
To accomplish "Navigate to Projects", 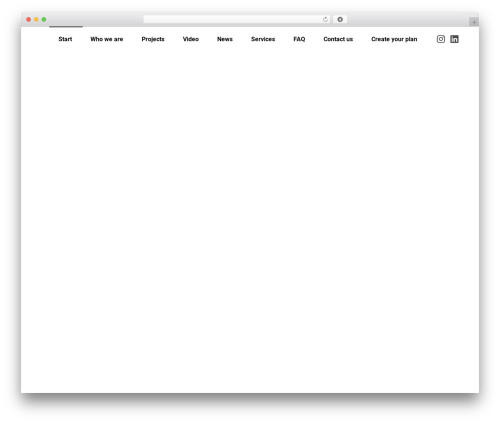I will click(153, 39).
